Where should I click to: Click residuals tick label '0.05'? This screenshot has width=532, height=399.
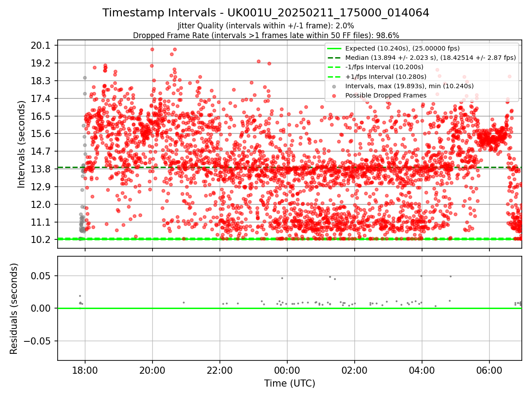pos(42,276)
